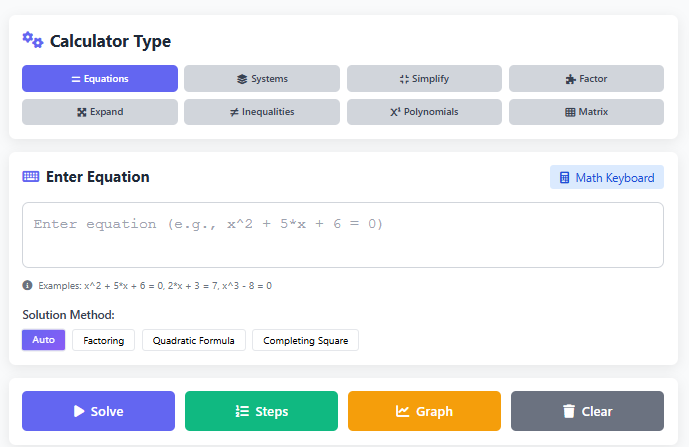Click the play icon on Solve
689x447 pixels.
coord(78,411)
